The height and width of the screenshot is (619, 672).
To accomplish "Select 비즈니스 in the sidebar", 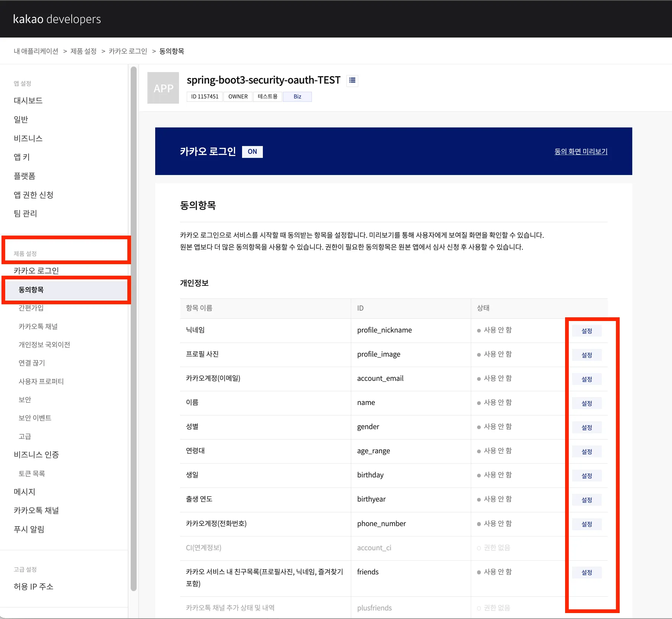I will tap(28, 139).
